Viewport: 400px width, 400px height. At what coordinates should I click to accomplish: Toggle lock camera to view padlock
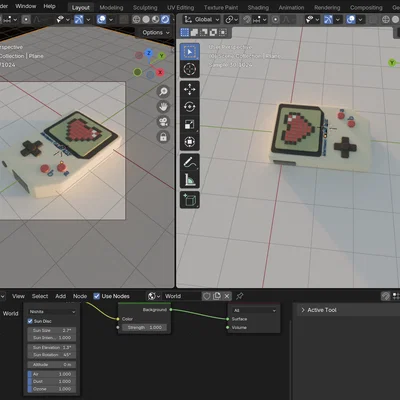pos(163,137)
